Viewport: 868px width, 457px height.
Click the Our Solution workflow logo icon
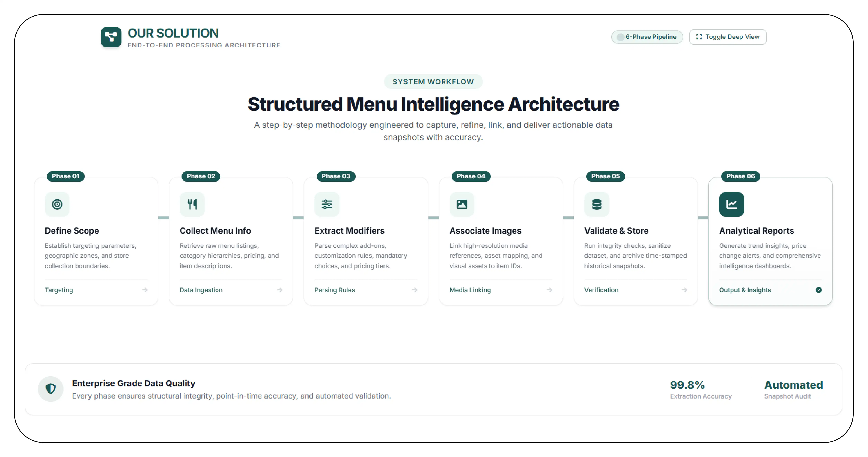[x=111, y=37]
